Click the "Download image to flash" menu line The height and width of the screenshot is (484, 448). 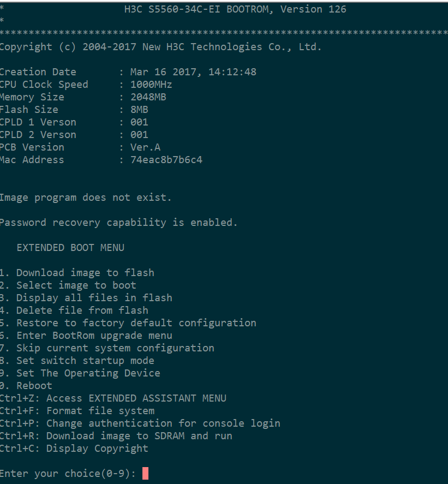77,273
